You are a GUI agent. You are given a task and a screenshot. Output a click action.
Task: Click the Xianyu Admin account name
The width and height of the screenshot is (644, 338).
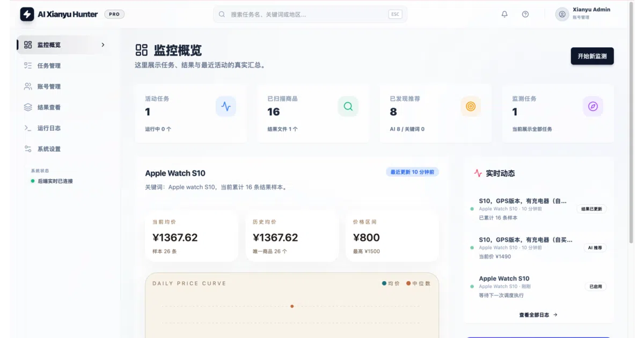tap(591, 10)
